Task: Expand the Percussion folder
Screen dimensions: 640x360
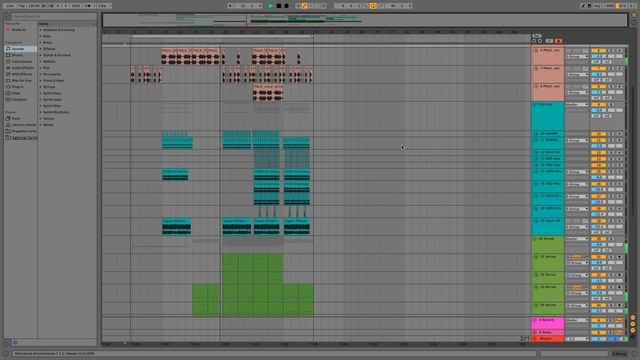Action: [41, 74]
